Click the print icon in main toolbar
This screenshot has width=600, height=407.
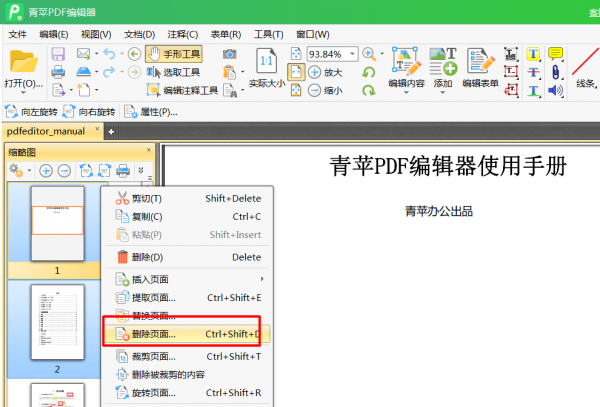click(58, 72)
